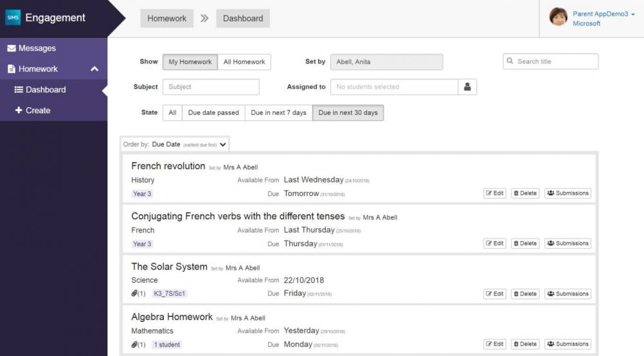Click the Set by field Abell, Anita
The width and height of the screenshot is (644, 356).
pos(386,62)
